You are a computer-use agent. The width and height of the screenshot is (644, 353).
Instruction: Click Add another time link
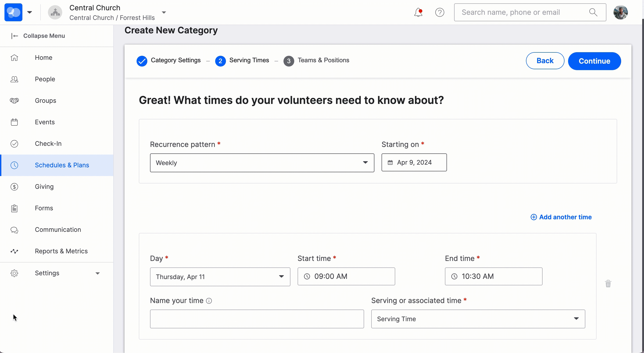coord(561,217)
